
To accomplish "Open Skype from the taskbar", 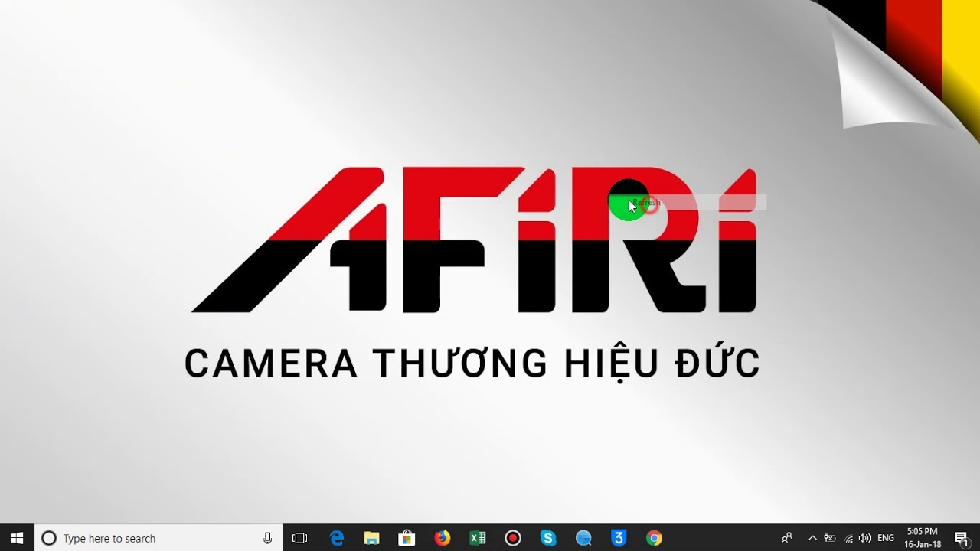I will coord(548,538).
